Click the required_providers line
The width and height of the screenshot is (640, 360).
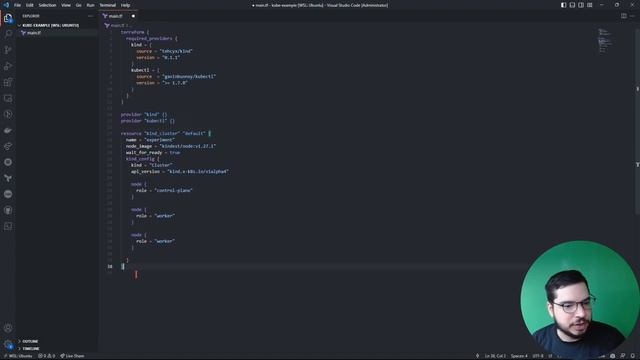coord(151,38)
